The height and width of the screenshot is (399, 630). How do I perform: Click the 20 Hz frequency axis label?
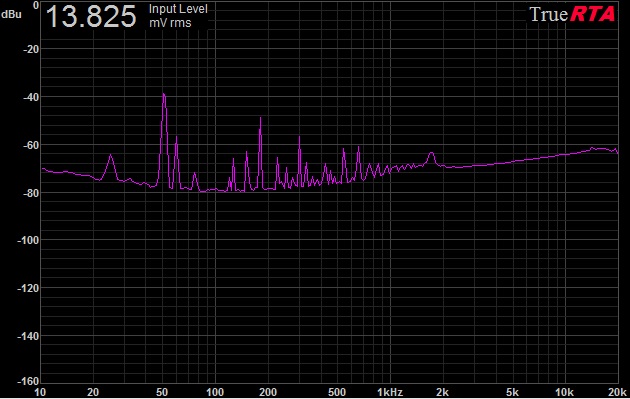[x=93, y=392]
